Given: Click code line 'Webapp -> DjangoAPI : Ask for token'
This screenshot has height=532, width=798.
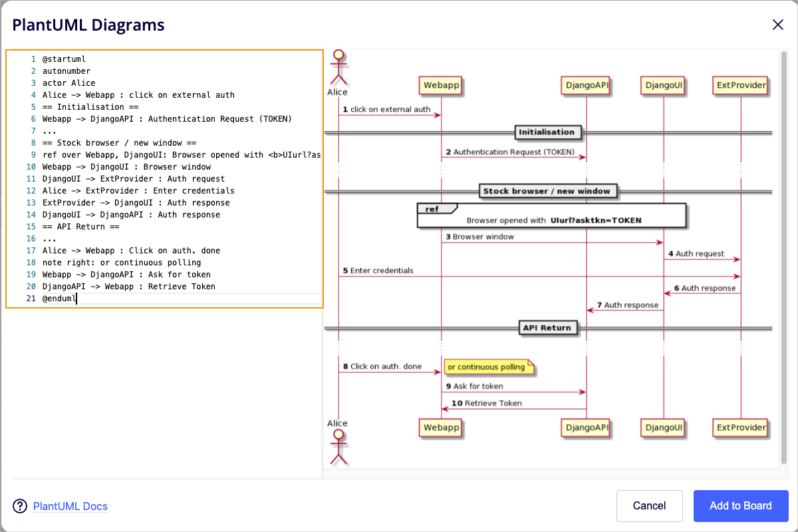Looking at the screenshot, I should click(x=126, y=275).
